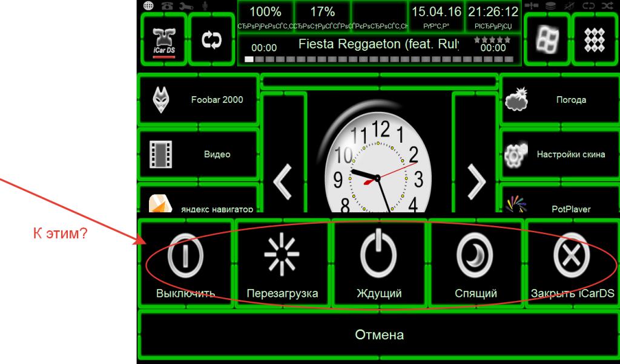Select Спящий sleep mode
Screen dimensions: 620x364
[475, 265]
